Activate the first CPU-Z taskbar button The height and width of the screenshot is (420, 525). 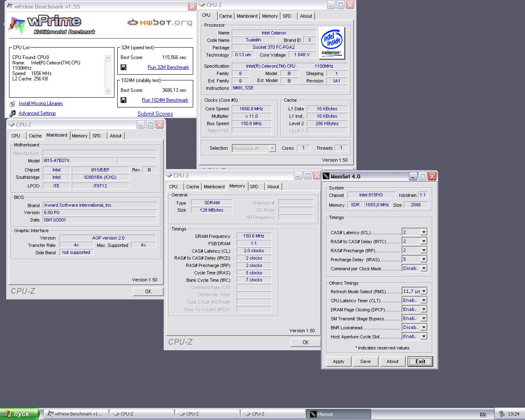(142, 414)
